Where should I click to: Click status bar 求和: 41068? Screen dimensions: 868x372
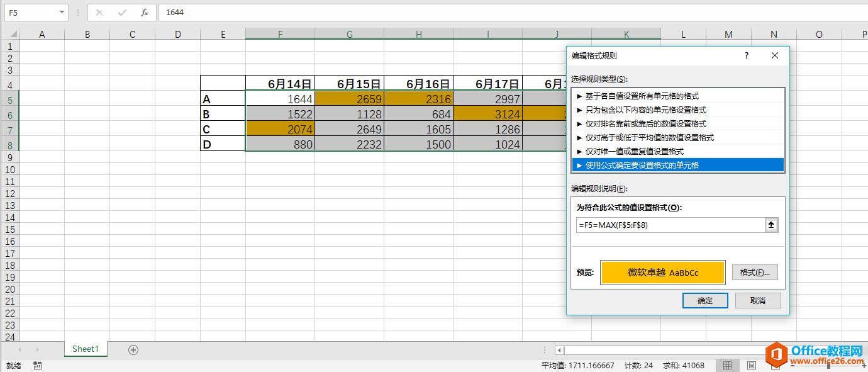click(x=684, y=365)
